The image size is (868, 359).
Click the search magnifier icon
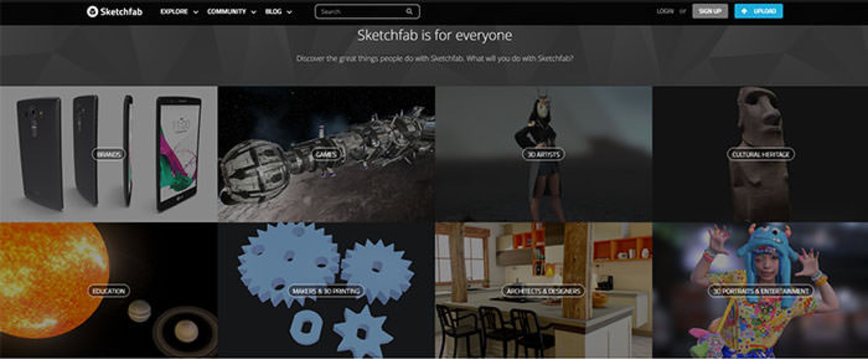point(409,11)
